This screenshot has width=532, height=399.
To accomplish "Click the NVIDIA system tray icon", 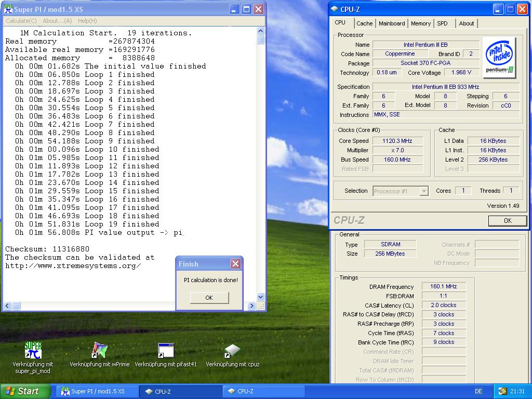I will [x=502, y=391].
